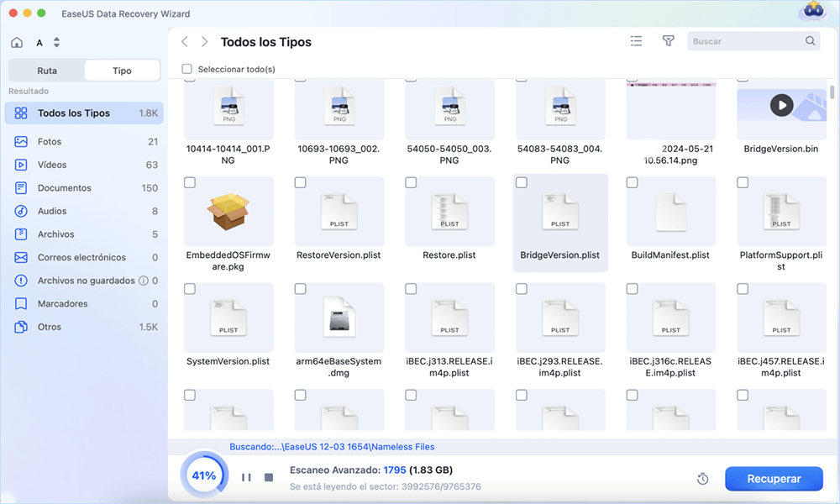This screenshot has height=504, width=840.
Task: Check the SystemVersion.plist checkbox
Action: [190, 289]
